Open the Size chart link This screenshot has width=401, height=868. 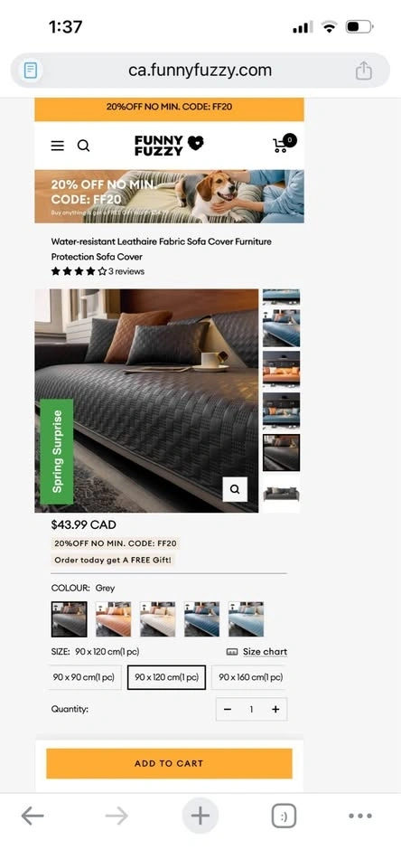tap(257, 652)
